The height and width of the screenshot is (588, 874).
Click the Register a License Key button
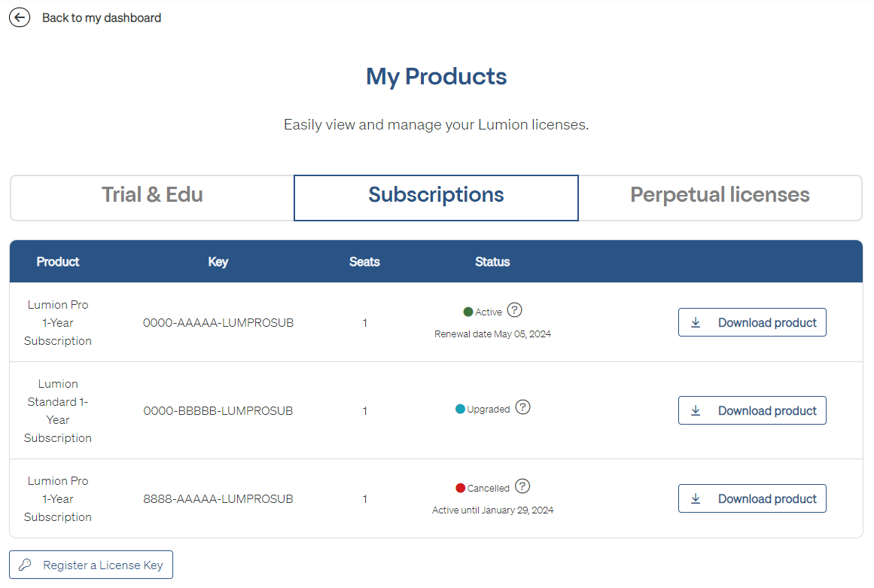click(x=91, y=565)
